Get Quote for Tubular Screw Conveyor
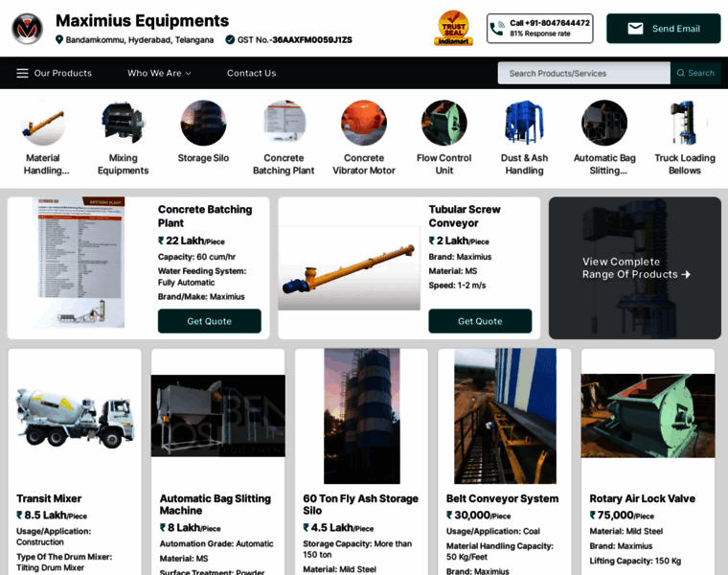 (480, 321)
